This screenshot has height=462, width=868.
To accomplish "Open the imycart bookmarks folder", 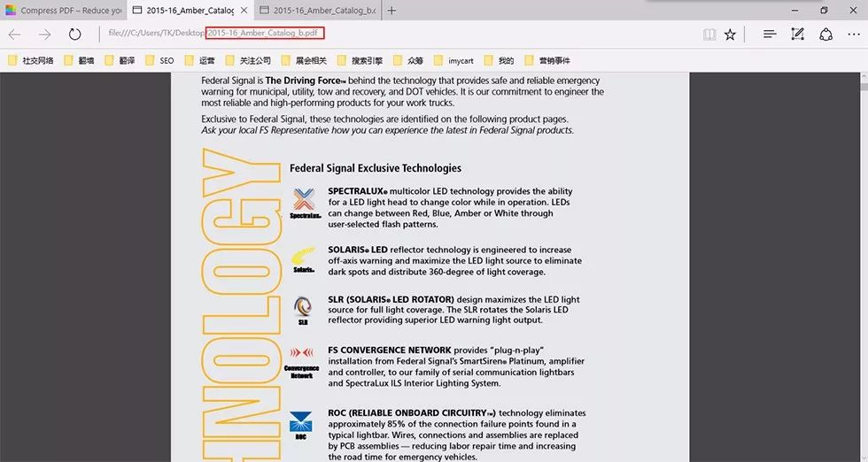I will pos(453,60).
